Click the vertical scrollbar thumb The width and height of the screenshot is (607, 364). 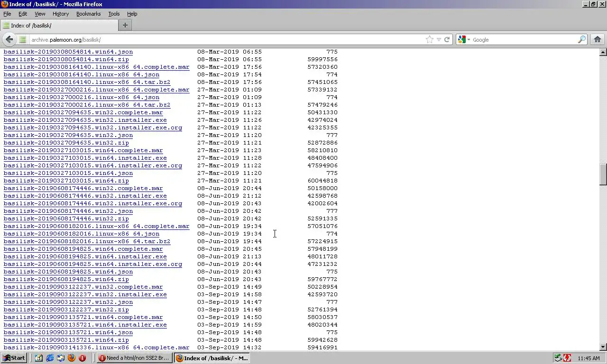(x=603, y=174)
